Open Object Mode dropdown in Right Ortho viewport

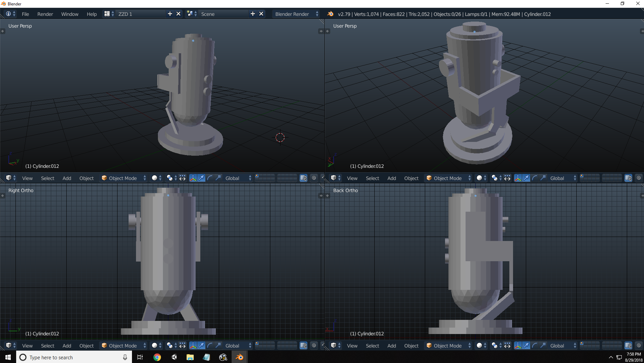click(124, 345)
